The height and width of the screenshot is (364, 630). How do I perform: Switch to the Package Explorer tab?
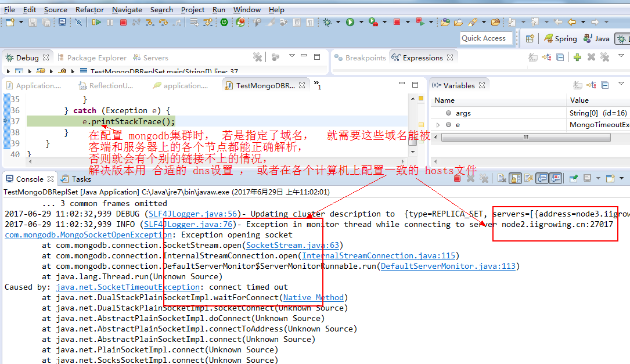pos(92,58)
